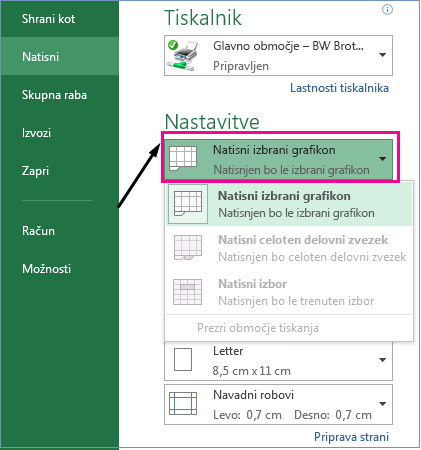Expand the Natisni izbrani grafikon dropdown arrow
Screen dimensions: 421x450
[x=383, y=159]
